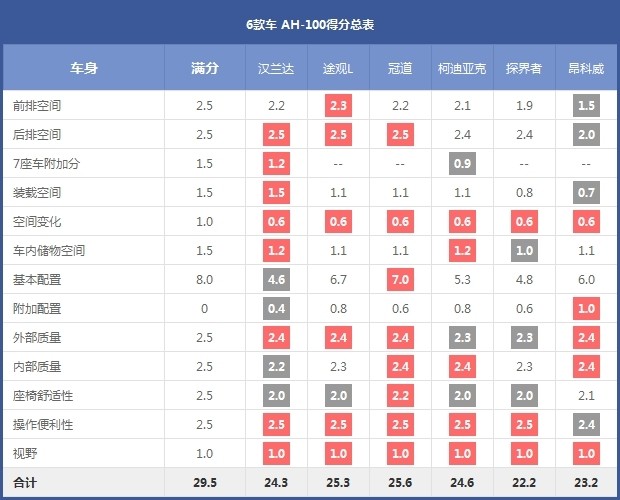Viewport: 620px width, 500px height.
Task: Select the 昂科威 column header
Action: point(585,69)
